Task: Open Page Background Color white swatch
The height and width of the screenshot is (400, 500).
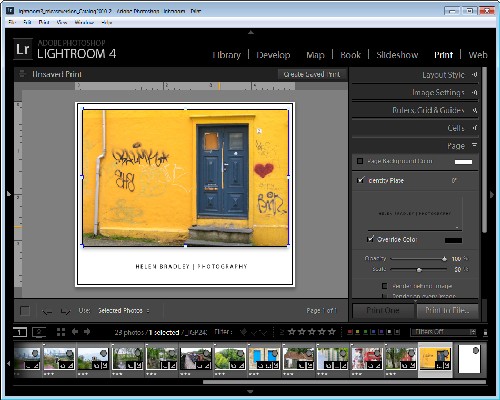Action: pyautogui.click(x=463, y=162)
